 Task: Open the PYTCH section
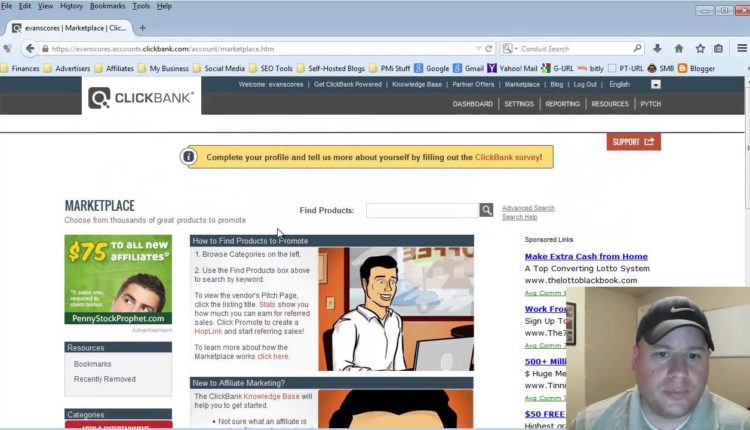pyautogui.click(x=651, y=104)
